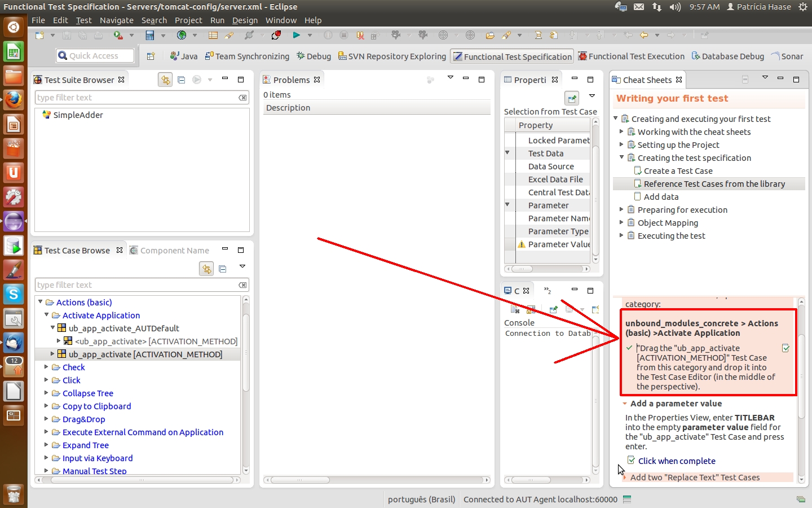Collapse the Actions (basic) category
The image size is (812, 508).
pyautogui.click(x=41, y=302)
